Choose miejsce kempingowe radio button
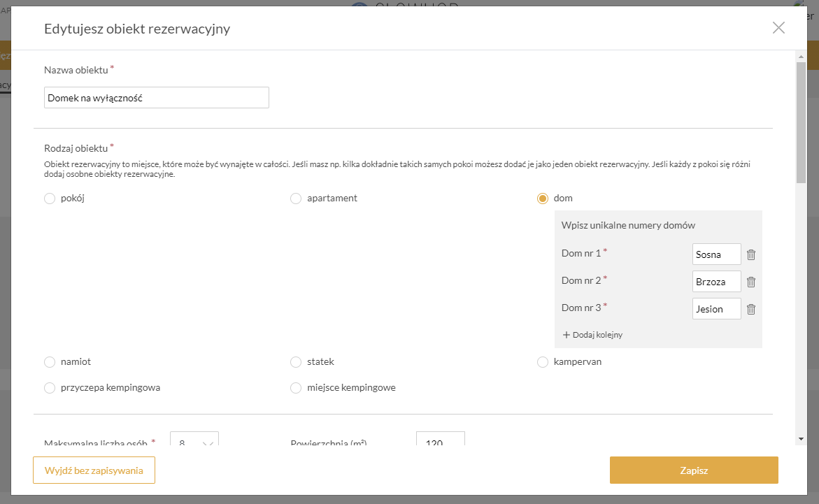 (x=296, y=388)
